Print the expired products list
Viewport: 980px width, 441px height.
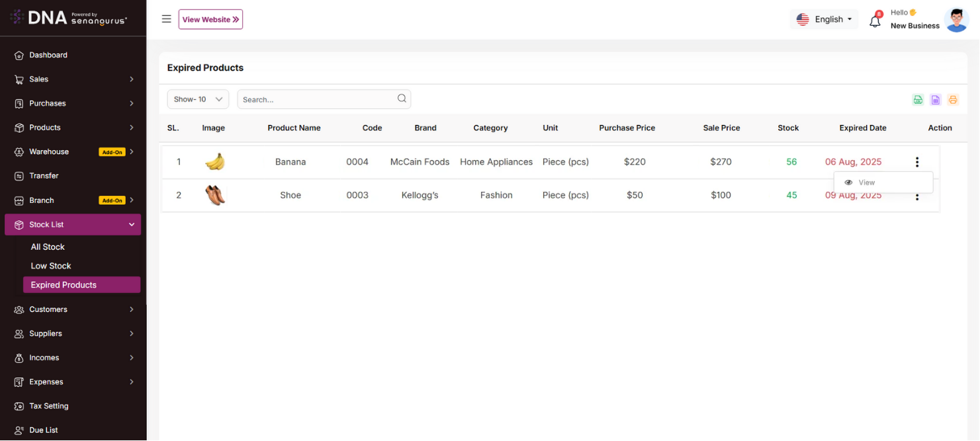(x=953, y=100)
